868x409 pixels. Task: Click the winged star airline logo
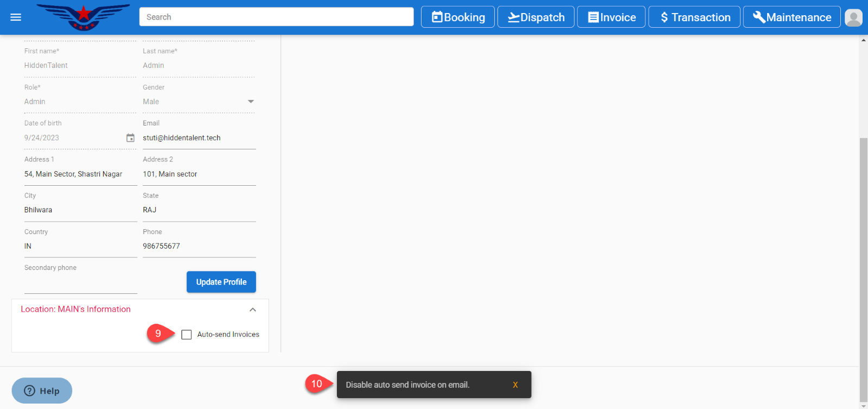(x=83, y=17)
